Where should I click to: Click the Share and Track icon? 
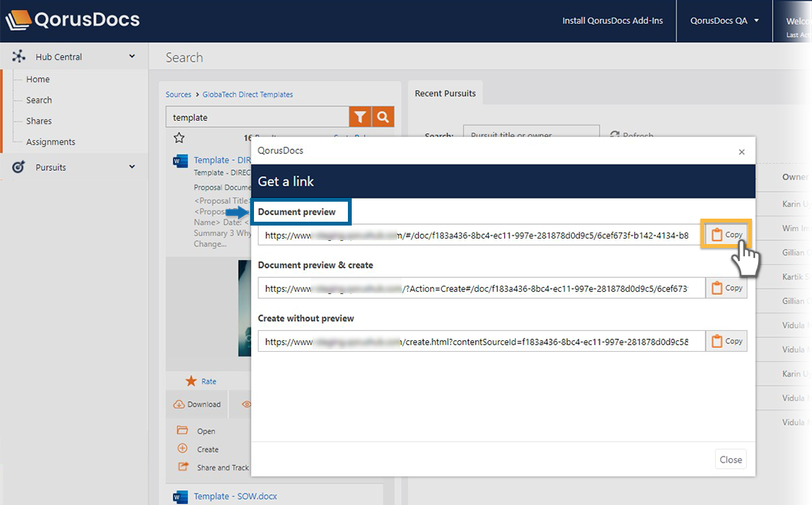pos(183,467)
